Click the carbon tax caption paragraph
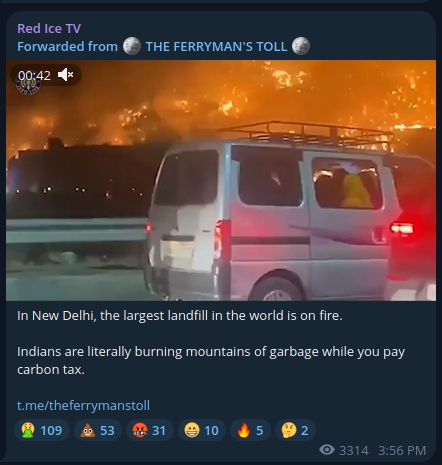The width and height of the screenshot is (442, 465). tap(211, 360)
